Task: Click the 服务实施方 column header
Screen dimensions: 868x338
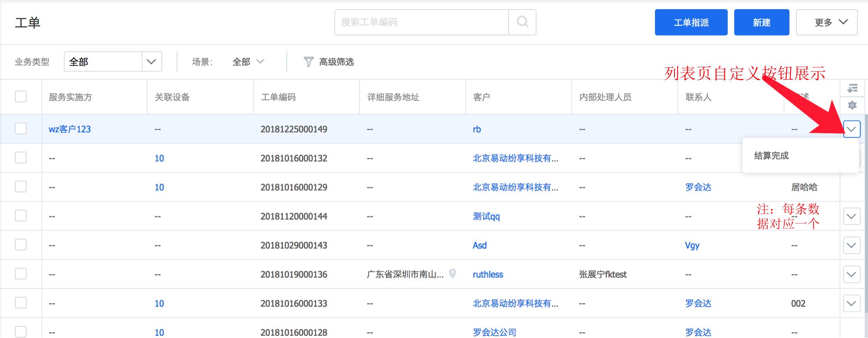Action: [x=70, y=97]
